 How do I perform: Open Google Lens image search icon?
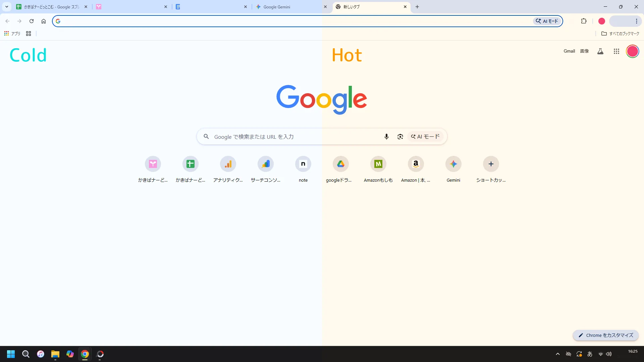click(x=400, y=137)
